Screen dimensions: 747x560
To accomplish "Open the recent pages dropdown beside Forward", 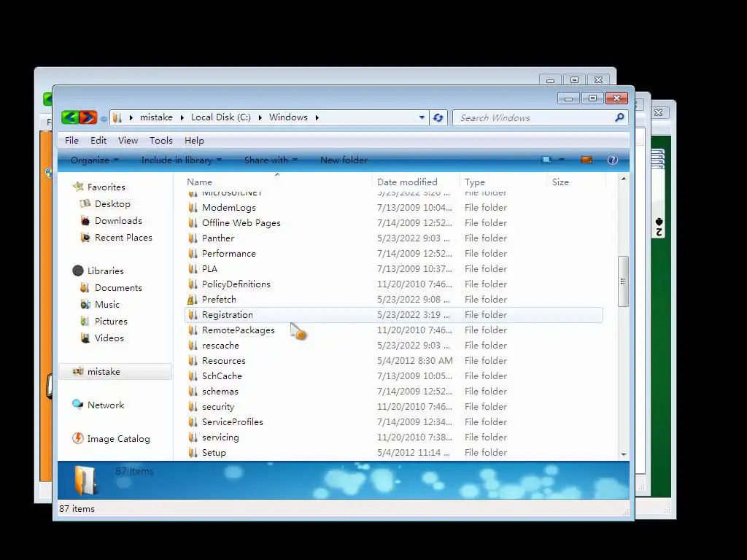I will [x=104, y=119].
